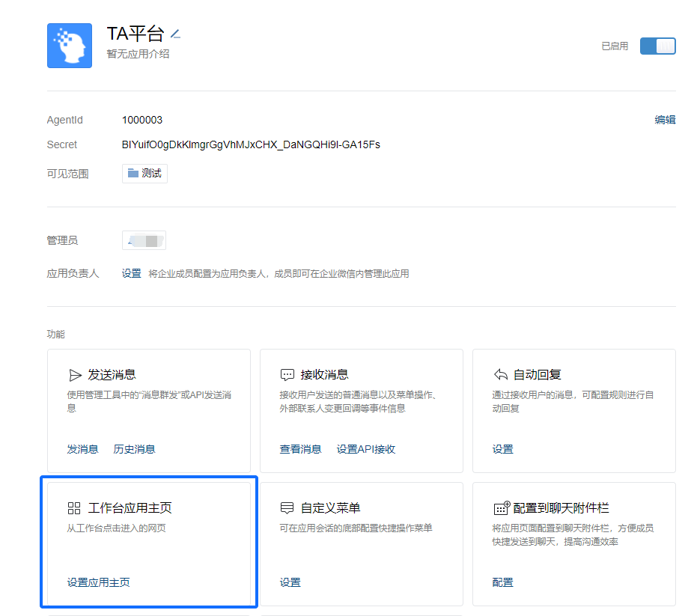Viewport: 694px width, 616px height.
Task: Click the pencil edit icon beside TA平台
Action: (x=175, y=34)
